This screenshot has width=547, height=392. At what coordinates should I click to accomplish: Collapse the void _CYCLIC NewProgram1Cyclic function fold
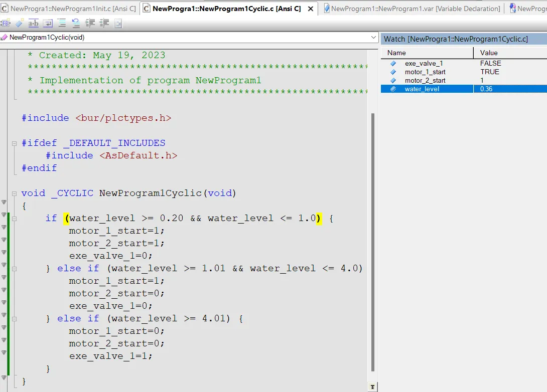[15, 193]
